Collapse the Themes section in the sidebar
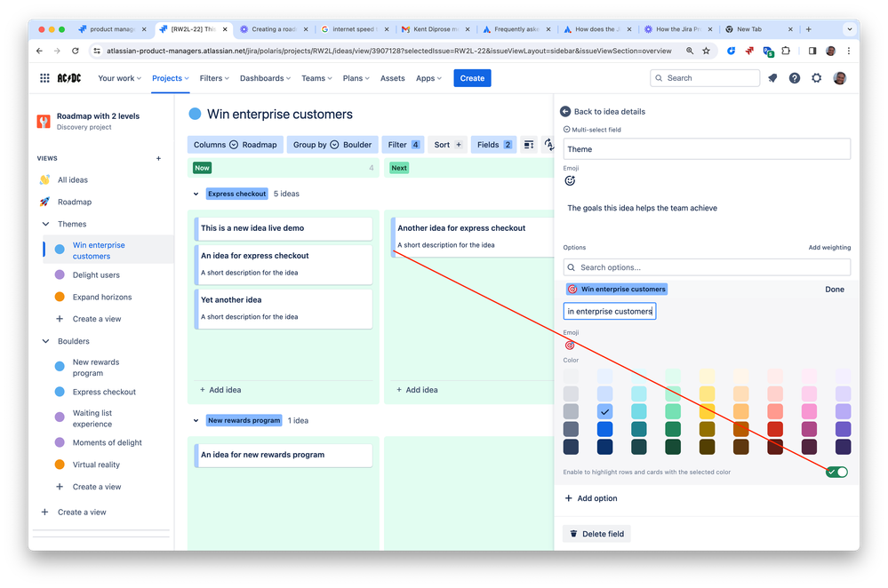 (46, 224)
